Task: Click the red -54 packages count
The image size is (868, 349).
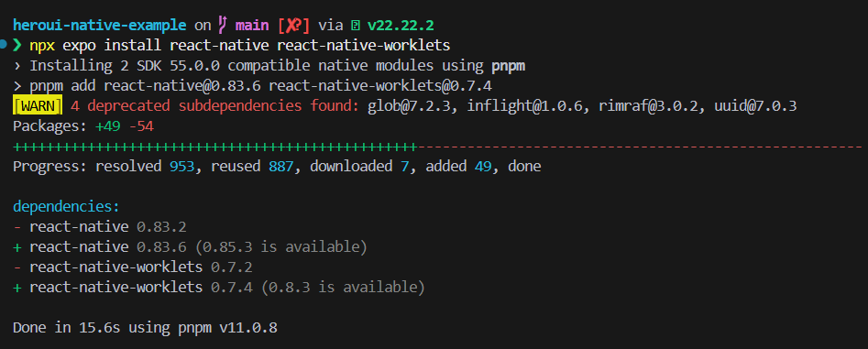Action: 141,126
